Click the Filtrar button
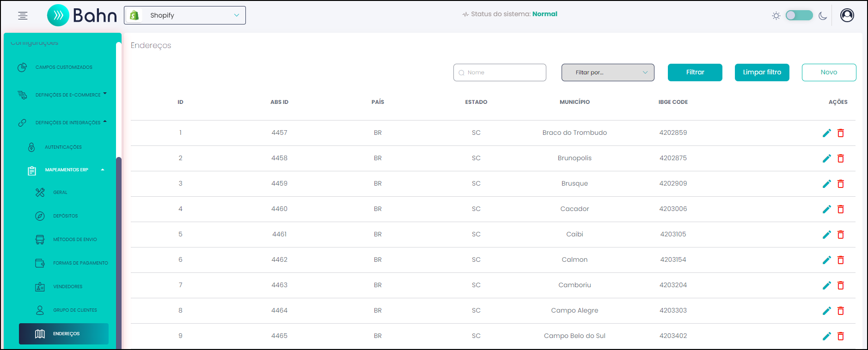Viewport: 868px width, 350px height. (x=695, y=72)
